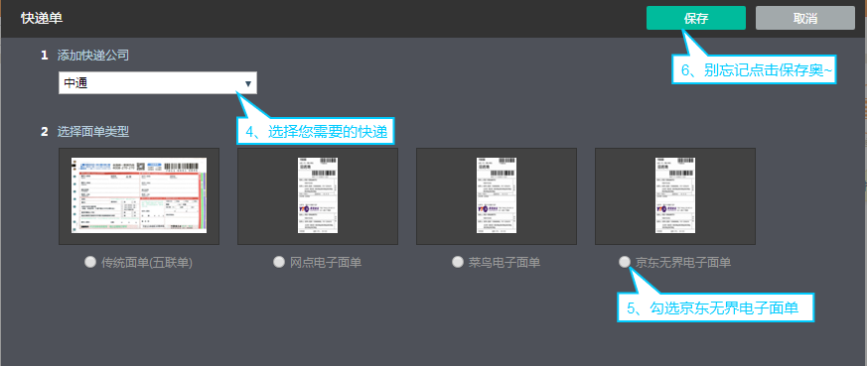Click the tooltip 5、勾选京东无界电子面单
This screenshot has height=366, width=868.
click(717, 308)
